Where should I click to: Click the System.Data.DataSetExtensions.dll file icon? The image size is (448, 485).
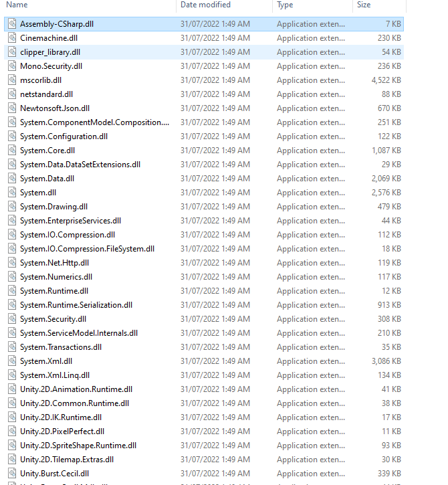tap(12, 165)
